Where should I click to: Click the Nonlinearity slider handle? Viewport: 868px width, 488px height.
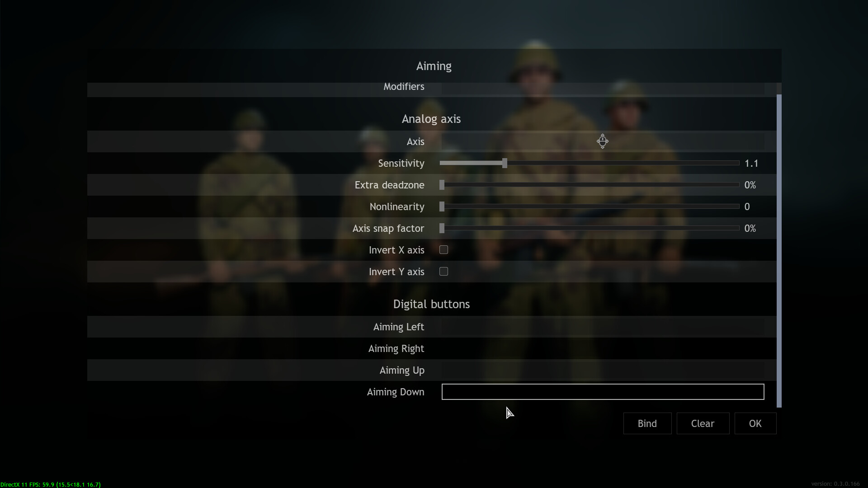coord(442,206)
